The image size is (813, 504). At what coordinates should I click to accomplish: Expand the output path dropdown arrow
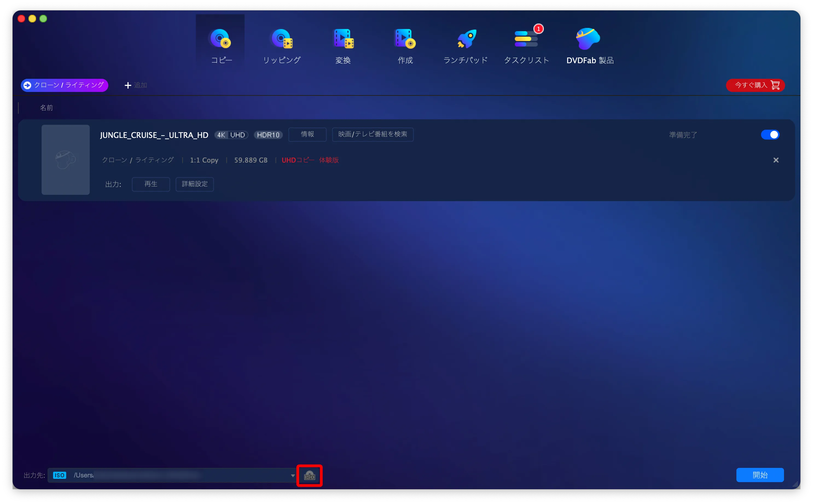(x=292, y=475)
